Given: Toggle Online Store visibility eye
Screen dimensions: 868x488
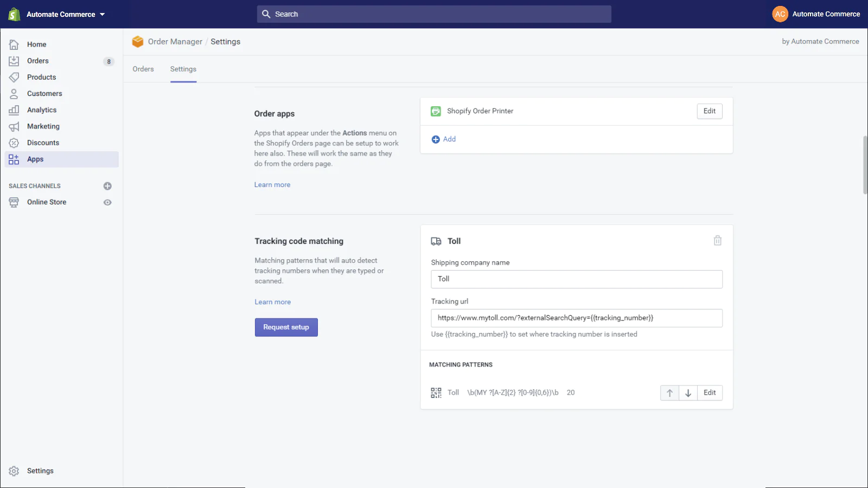Looking at the screenshot, I should (107, 202).
